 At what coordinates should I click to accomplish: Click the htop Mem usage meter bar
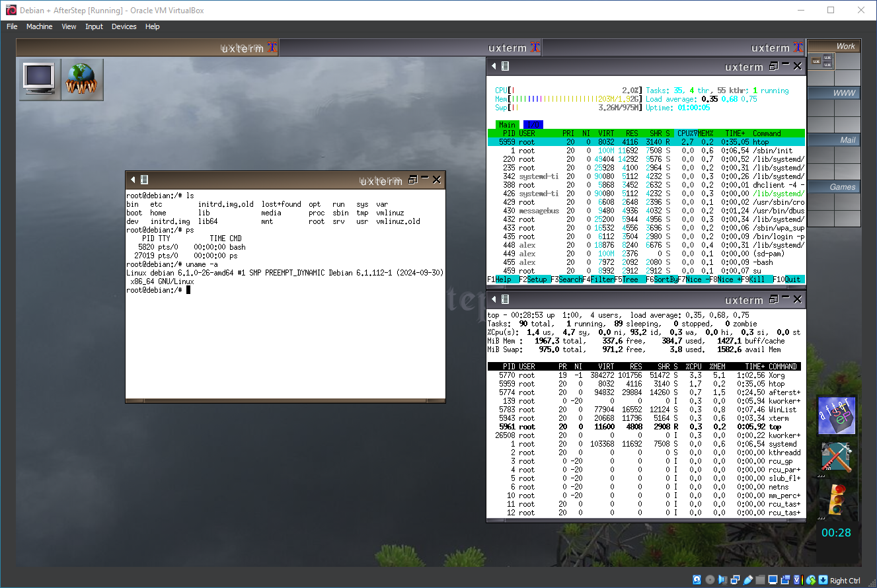coord(568,99)
